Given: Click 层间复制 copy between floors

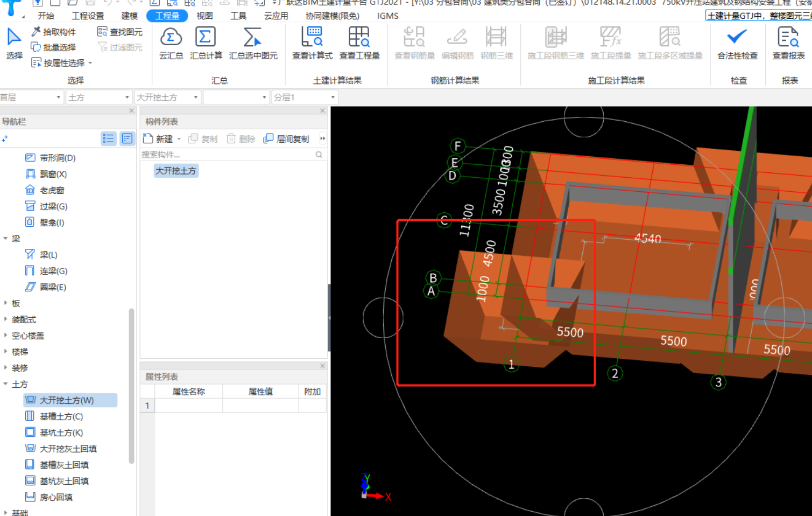Looking at the screenshot, I should point(286,139).
